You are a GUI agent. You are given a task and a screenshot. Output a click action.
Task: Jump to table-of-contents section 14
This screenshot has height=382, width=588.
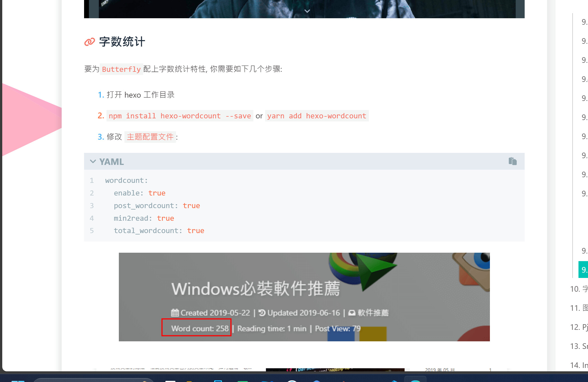pos(579,365)
